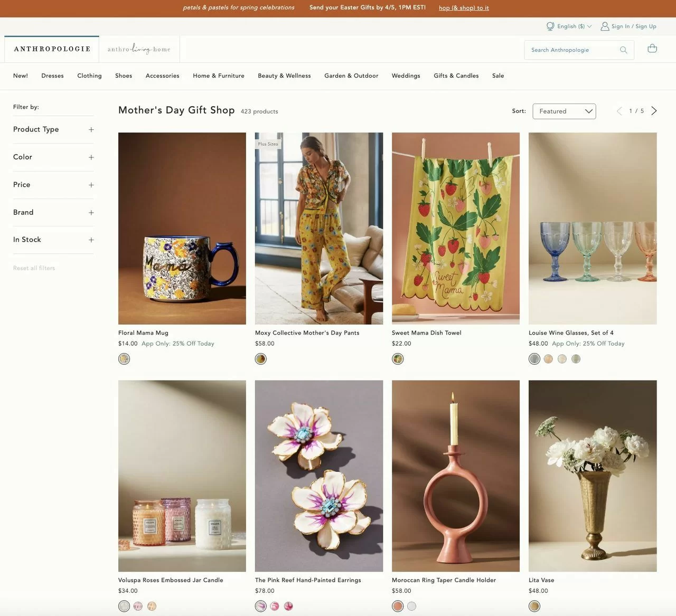Click the previous page arrow
676x616 pixels.
[x=619, y=111]
